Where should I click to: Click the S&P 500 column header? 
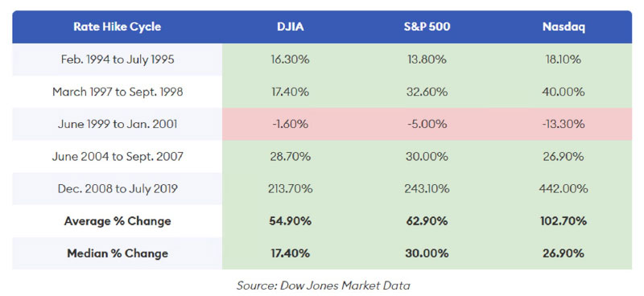[427, 27]
